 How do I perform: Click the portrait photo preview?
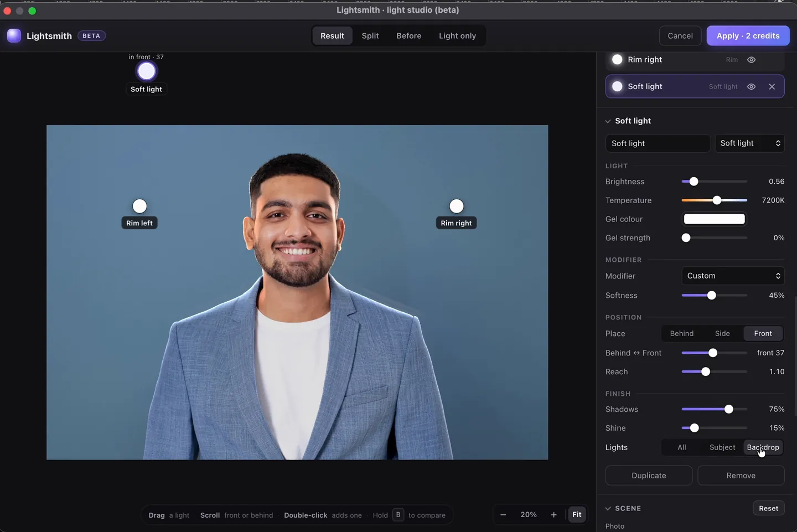tap(297, 292)
